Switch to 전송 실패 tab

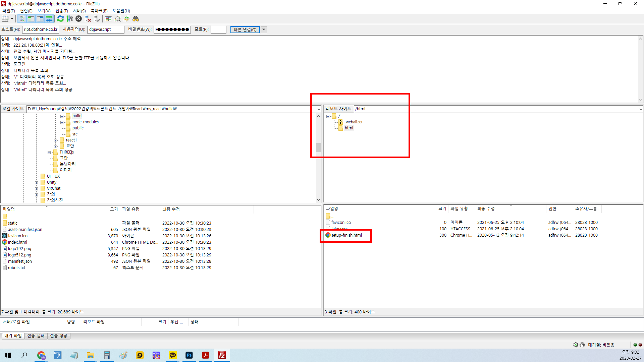coord(36,336)
